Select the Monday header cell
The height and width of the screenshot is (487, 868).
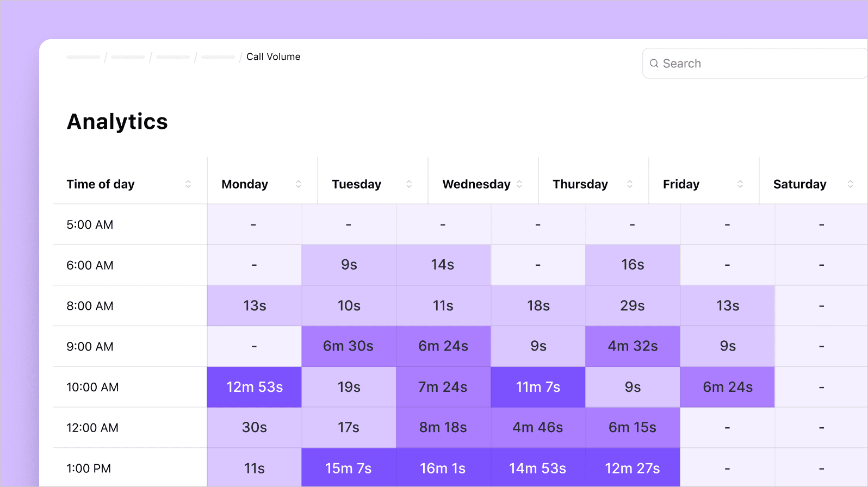[244, 184]
